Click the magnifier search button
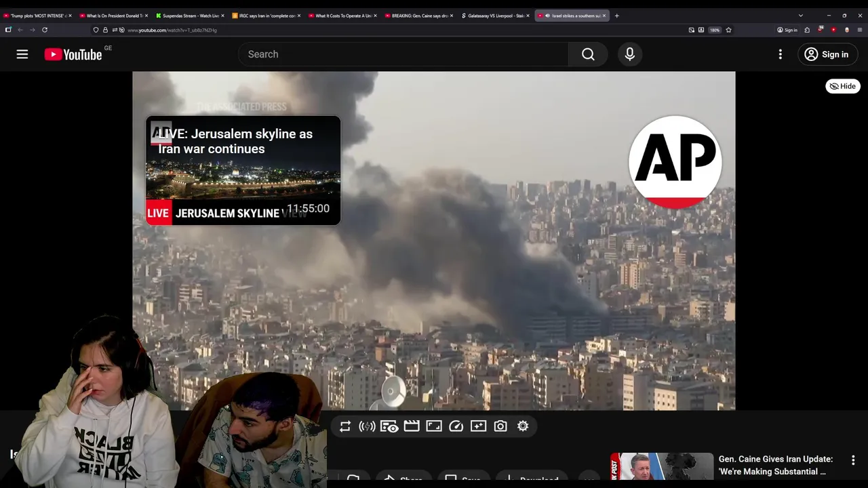The width and height of the screenshot is (868, 488). click(x=588, y=54)
